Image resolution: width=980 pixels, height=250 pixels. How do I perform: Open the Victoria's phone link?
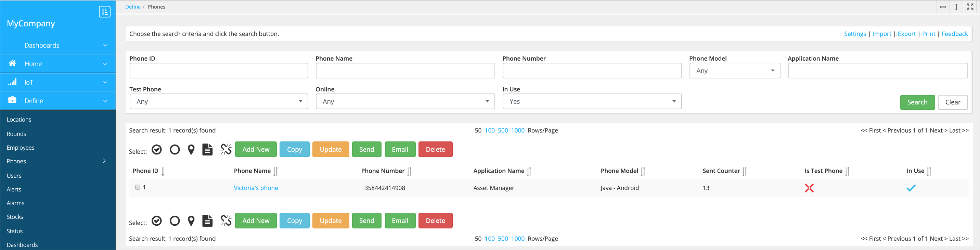coord(256,188)
